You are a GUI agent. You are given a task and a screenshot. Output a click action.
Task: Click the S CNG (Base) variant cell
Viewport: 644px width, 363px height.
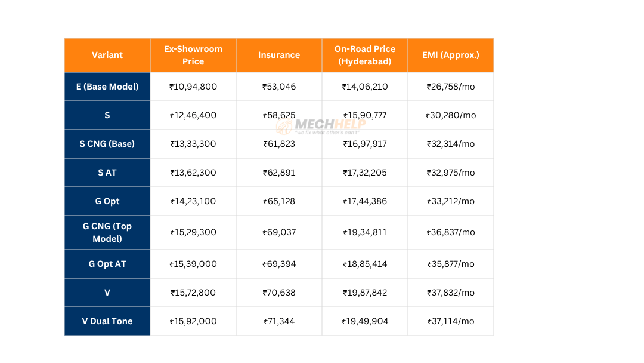(107, 144)
